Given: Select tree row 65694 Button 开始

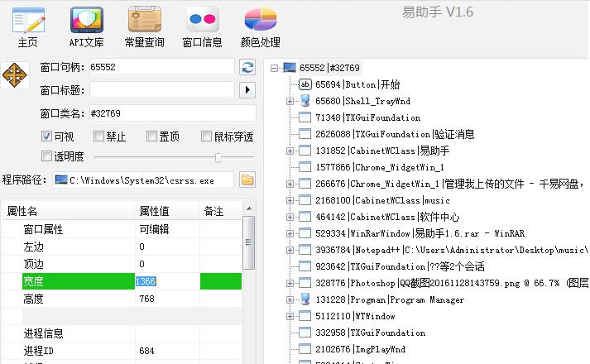Looking at the screenshot, I should click(x=357, y=84).
